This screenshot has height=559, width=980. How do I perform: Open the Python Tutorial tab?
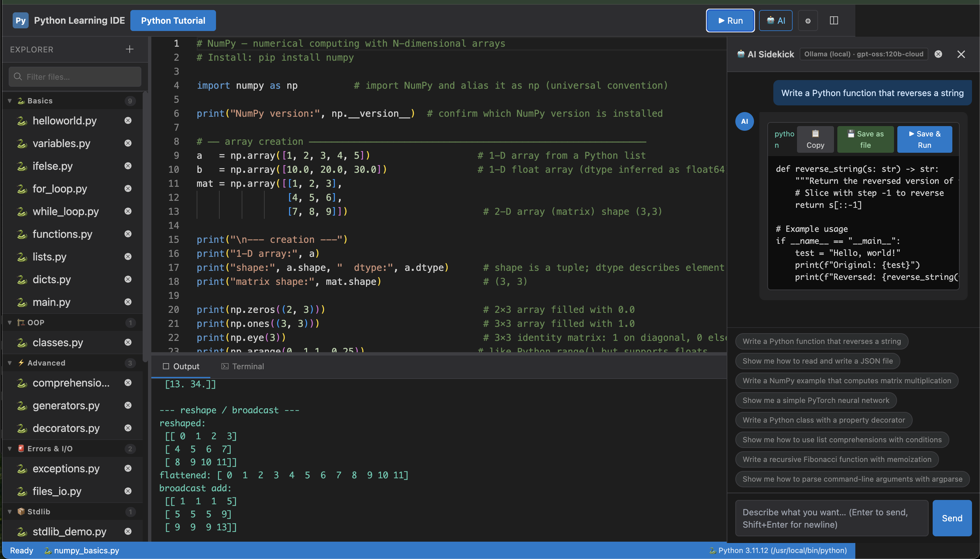click(x=173, y=20)
